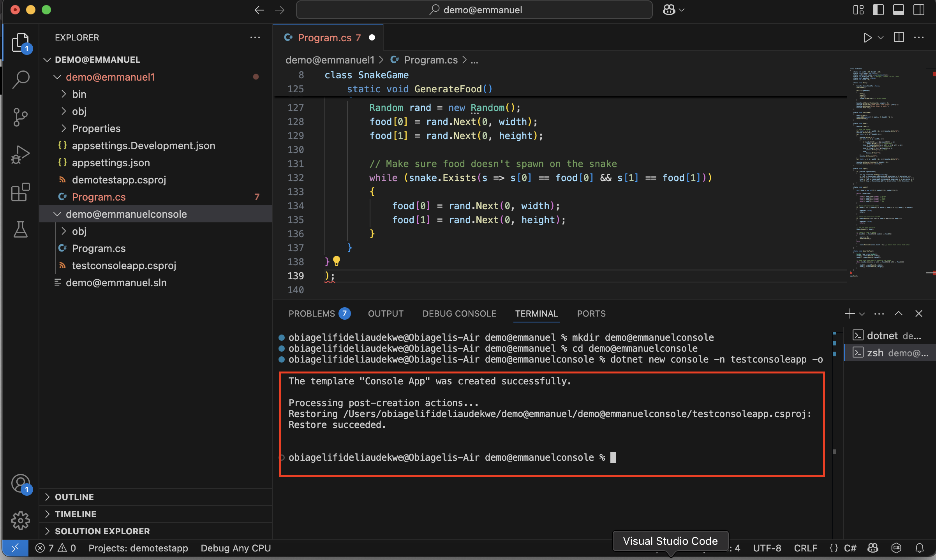Switch to the PORTS tab
This screenshot has width=936, height=560.
tap(591, 313)
